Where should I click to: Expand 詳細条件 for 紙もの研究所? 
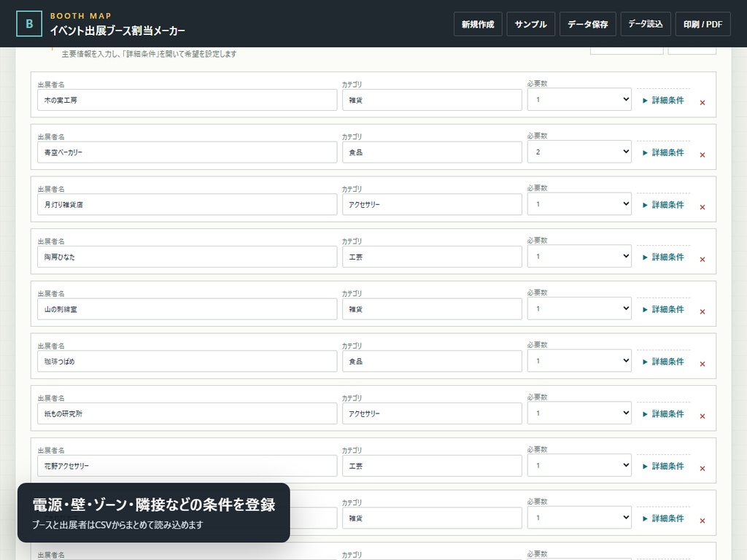click(x=663, y=414)
